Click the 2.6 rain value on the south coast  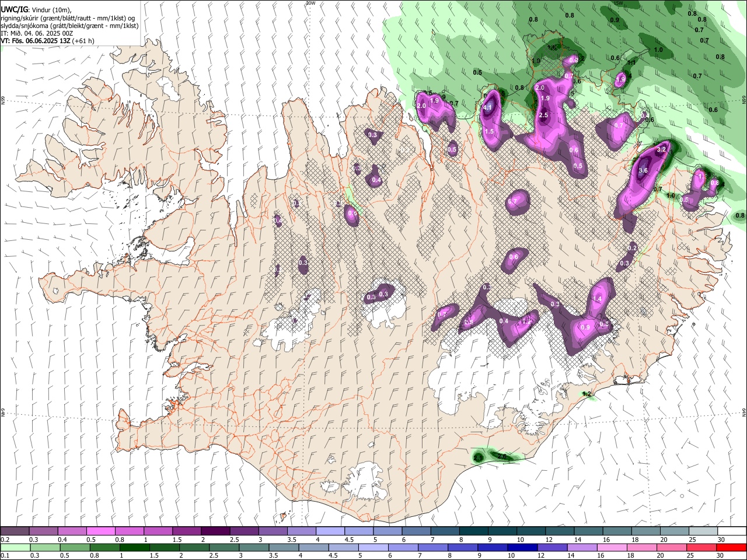[502, 457]
